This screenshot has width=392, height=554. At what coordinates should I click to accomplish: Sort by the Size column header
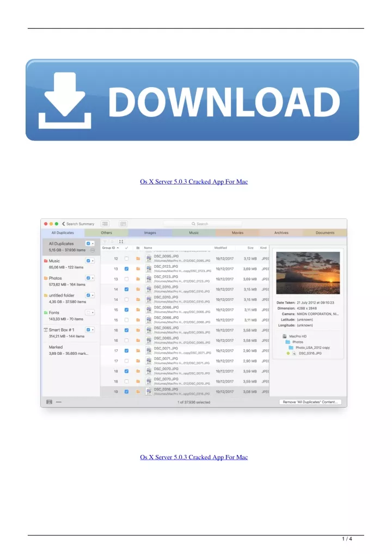pyautogui.click(x=250, y=248)
